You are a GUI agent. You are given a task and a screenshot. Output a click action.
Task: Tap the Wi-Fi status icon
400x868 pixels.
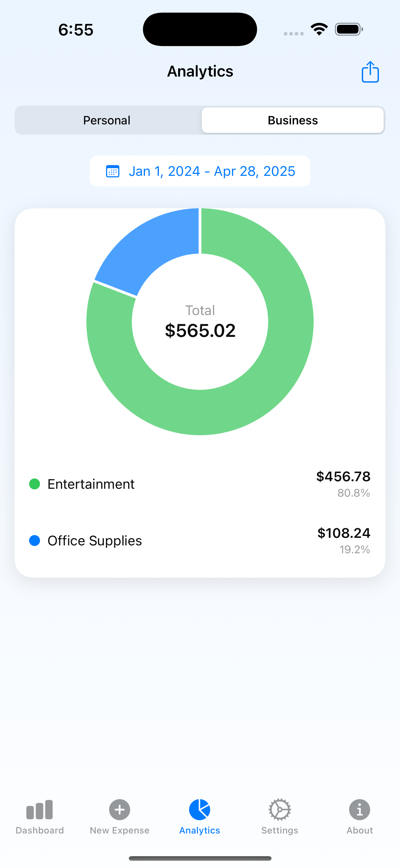(319, 29)
